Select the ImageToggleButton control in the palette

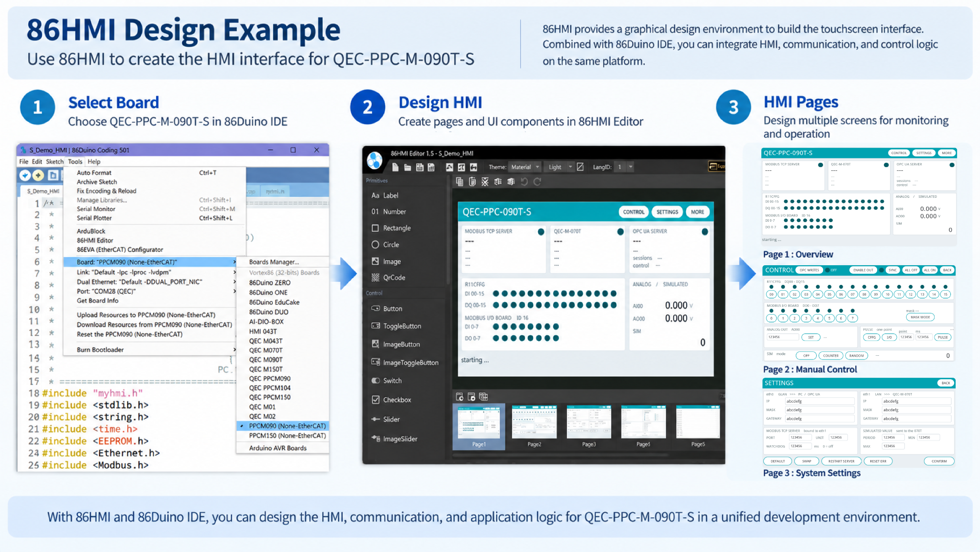[x=405, y=362]
